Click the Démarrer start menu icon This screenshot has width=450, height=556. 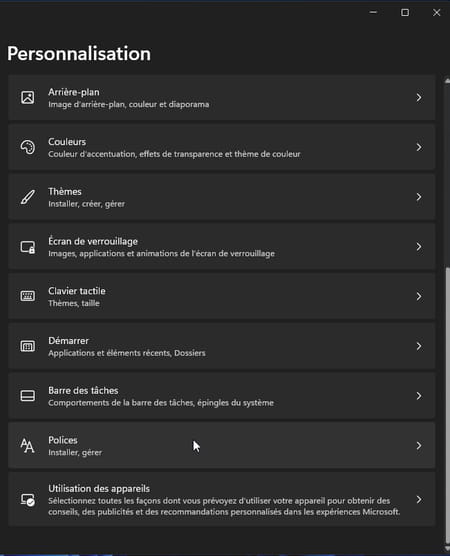(28, 346)
